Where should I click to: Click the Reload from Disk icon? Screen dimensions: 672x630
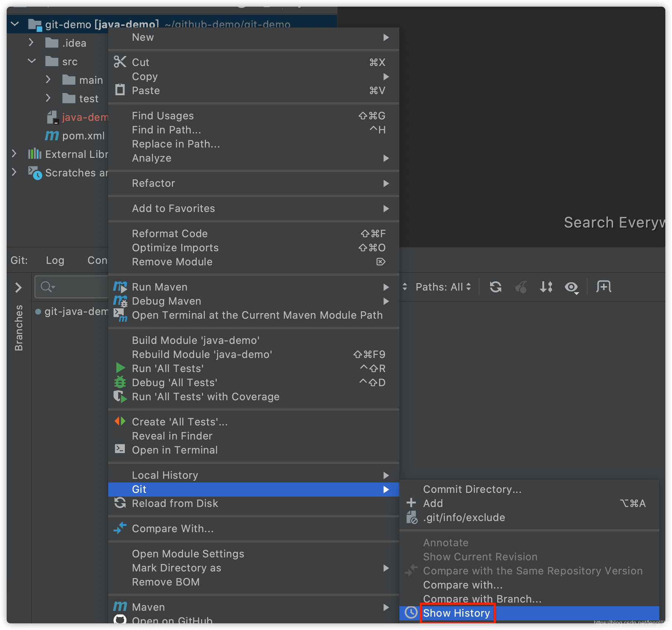tap(120, 503)
